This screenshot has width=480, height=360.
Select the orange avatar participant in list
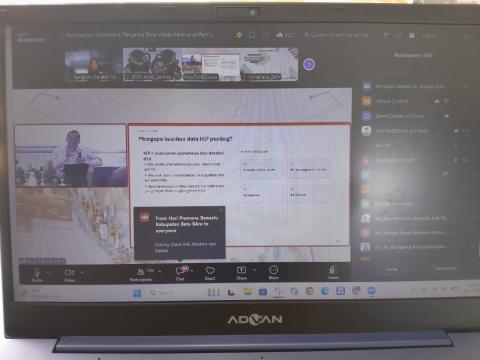pos(367,101)
